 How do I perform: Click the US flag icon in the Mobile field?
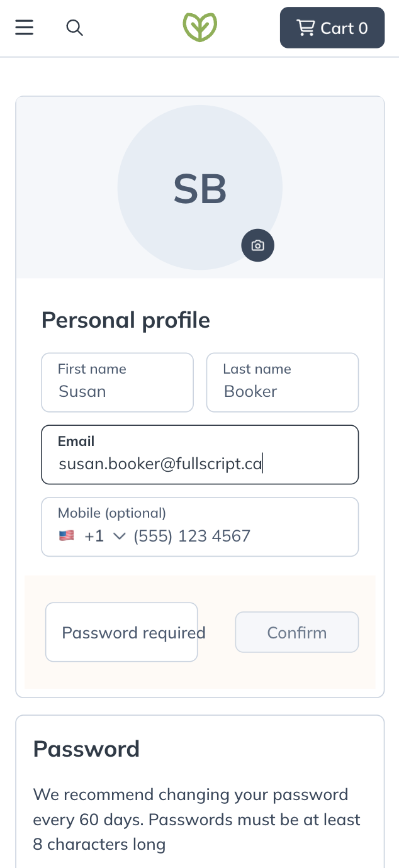click(67, 535)
